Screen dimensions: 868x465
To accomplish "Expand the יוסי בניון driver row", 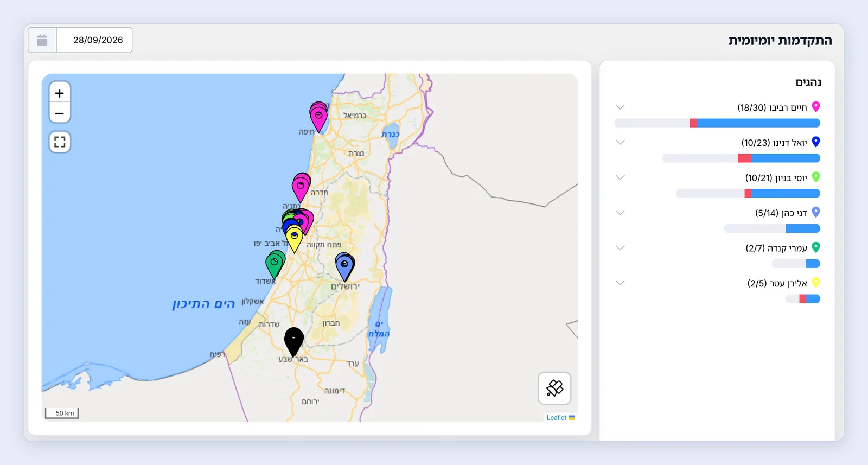I will click(621, 177).
